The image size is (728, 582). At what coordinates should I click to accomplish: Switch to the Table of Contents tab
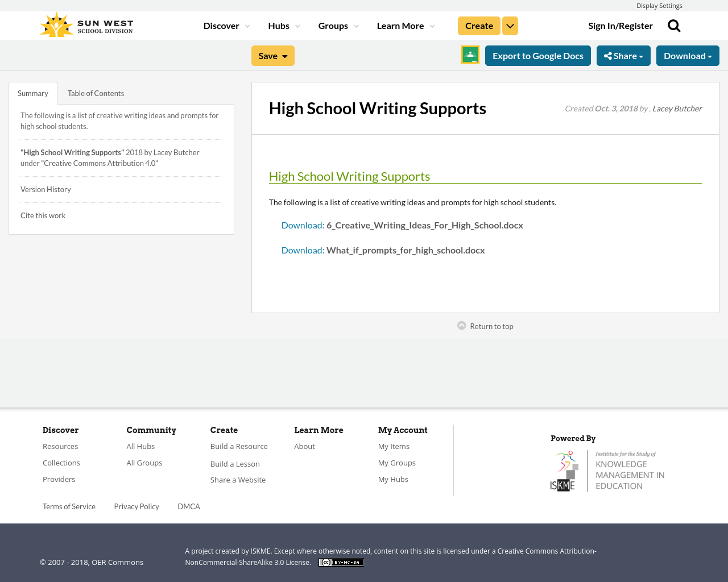coord(96,93)
